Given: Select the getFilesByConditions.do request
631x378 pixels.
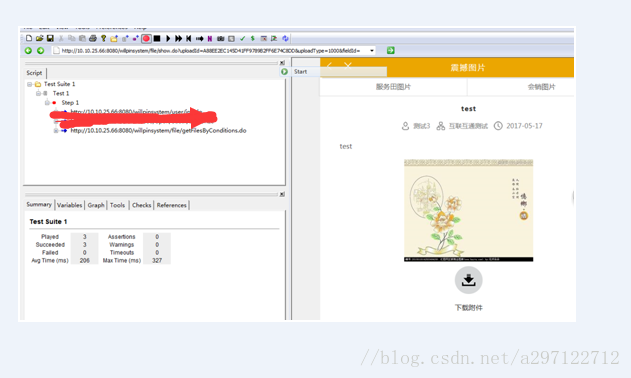Looking at the screenshot, I should (158, 130).
